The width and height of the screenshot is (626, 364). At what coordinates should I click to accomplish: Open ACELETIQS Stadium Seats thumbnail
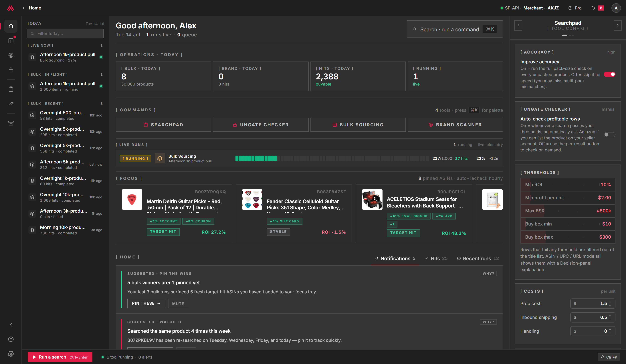372,199
